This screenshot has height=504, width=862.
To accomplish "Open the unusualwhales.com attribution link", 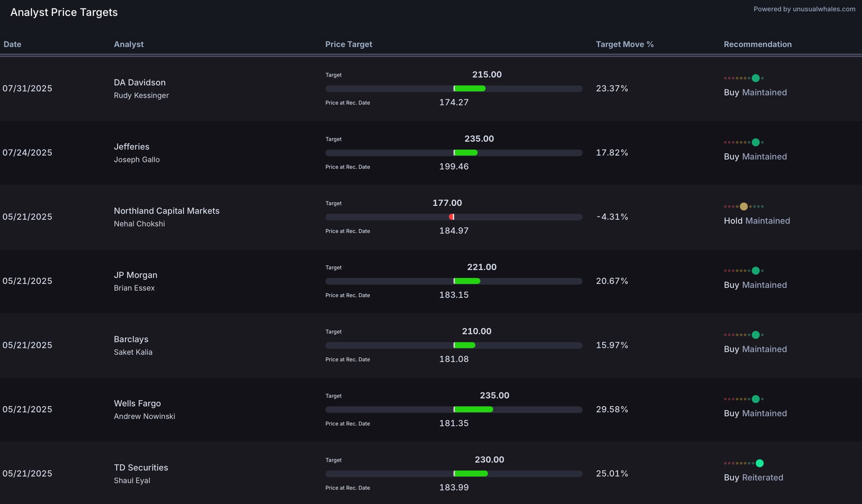I will [x=804, y=9].
